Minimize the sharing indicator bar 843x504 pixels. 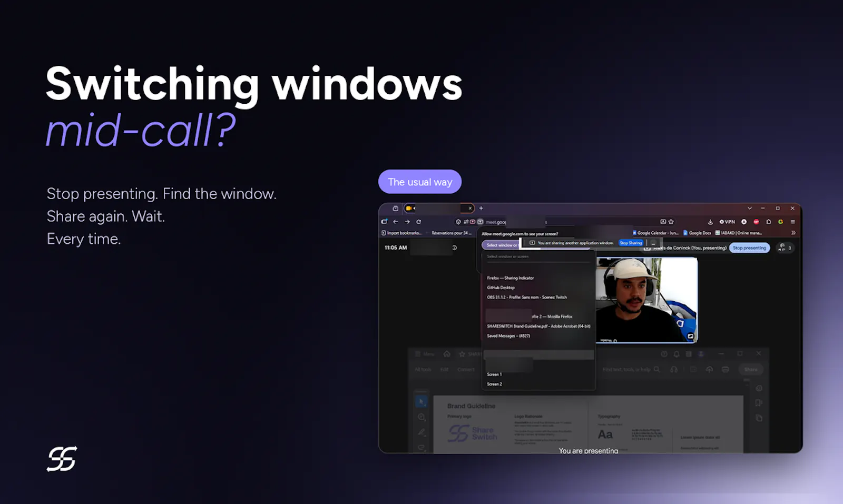653,243
